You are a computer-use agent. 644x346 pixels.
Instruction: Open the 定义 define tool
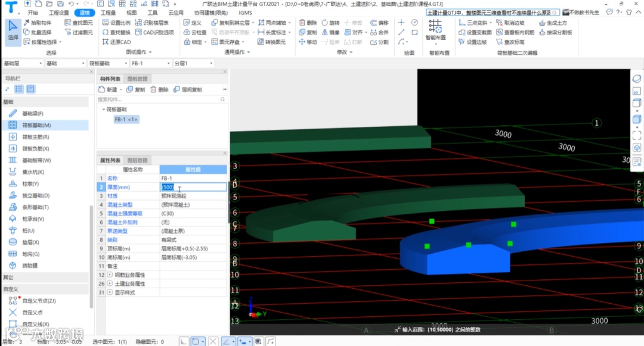pos(193,23)
